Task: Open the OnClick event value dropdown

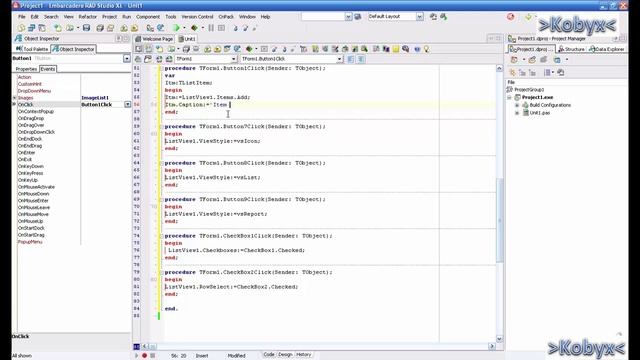Action: tap(127, 104)
